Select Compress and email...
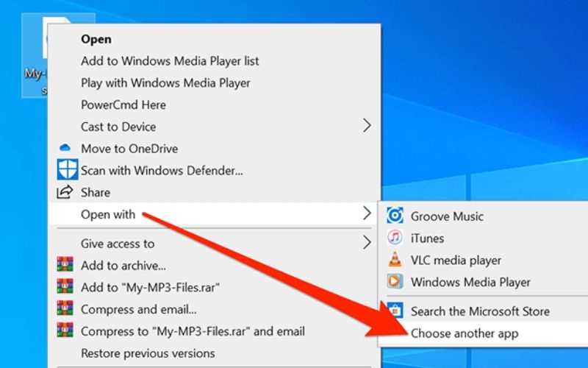The width and height of the screenshot is (588, 368). pos(214,309)
